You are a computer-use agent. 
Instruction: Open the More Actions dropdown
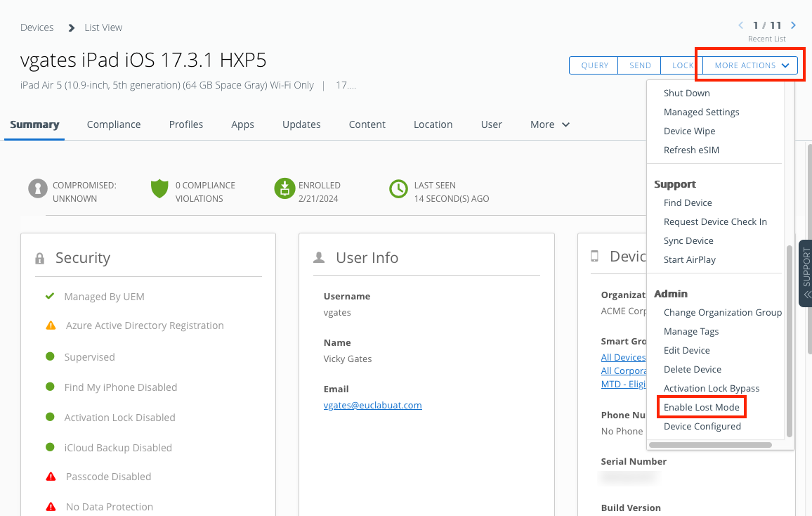click(751, 65)
